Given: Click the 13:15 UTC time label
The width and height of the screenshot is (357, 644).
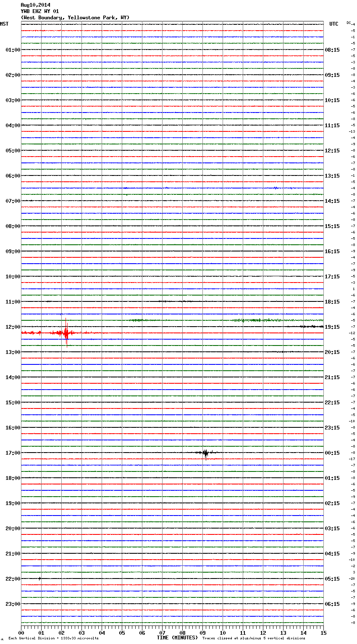Looking at the screenshot, I should [x=332, y=176].
